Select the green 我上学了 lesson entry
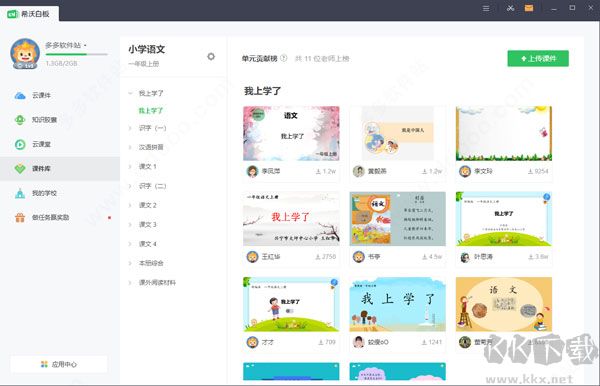The width and height of the screenshot is (600, 386). [151, 111]
